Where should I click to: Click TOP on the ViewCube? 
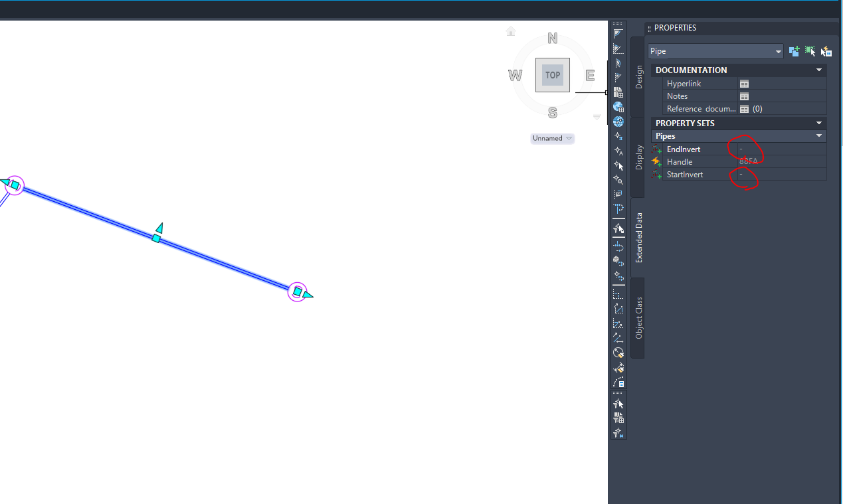click(552, 74)
